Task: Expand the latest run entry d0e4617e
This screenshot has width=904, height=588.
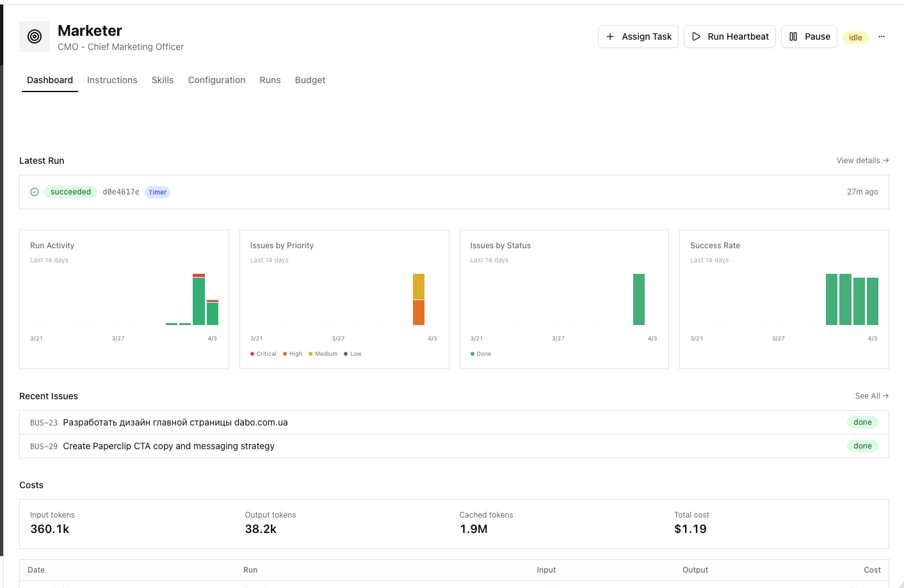Action: 121,191
